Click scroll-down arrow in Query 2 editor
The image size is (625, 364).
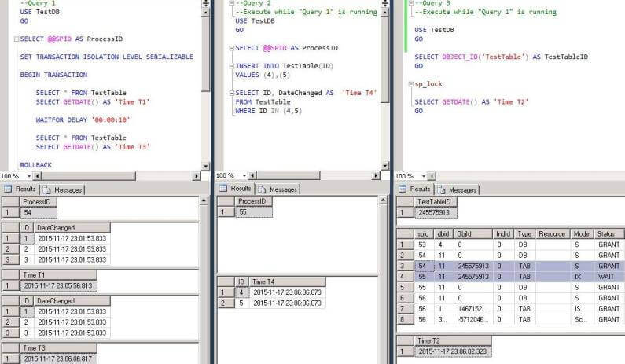(x=384, y=165)
